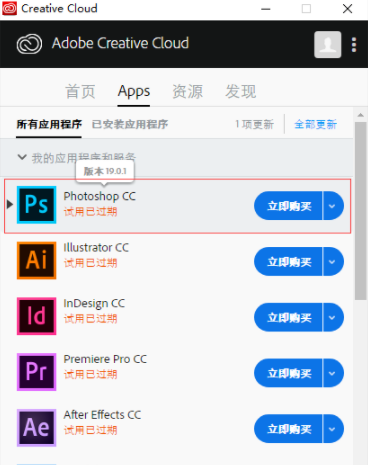
Task: Click the scrollbar up arrow
Action: tap(360, 115)
